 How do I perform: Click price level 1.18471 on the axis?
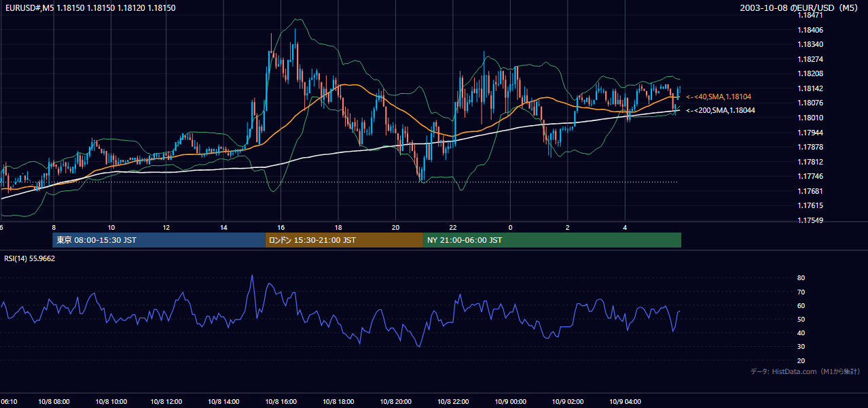pyautogui.click(x=810, y=15)
